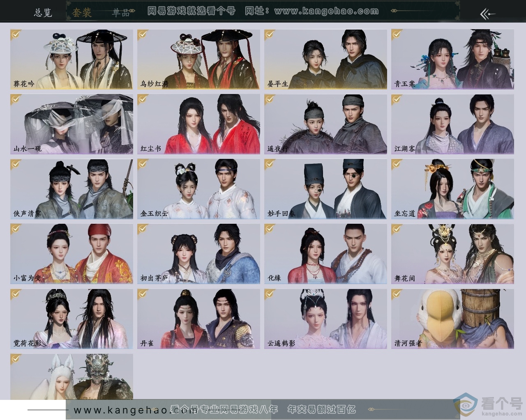Toggle the checkmark on 小富为安 card
This screenshot has height=420, width=526.
[x=16, y=229]
